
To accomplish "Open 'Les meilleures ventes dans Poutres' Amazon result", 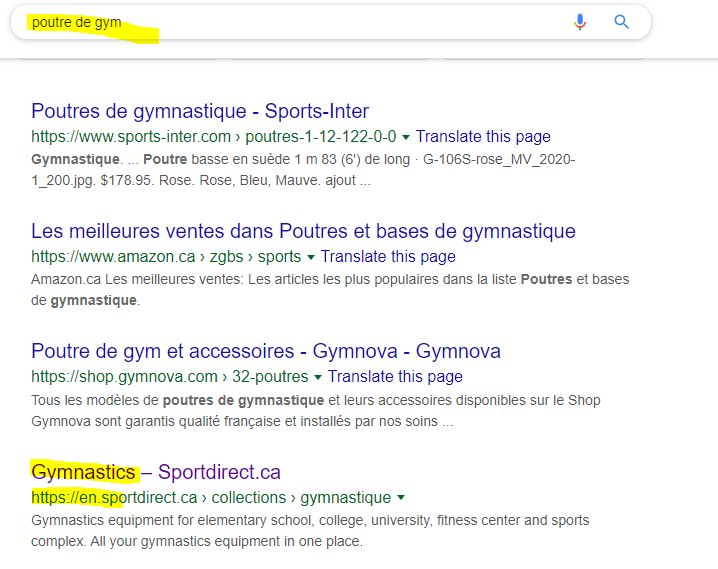I will (303, 231).
